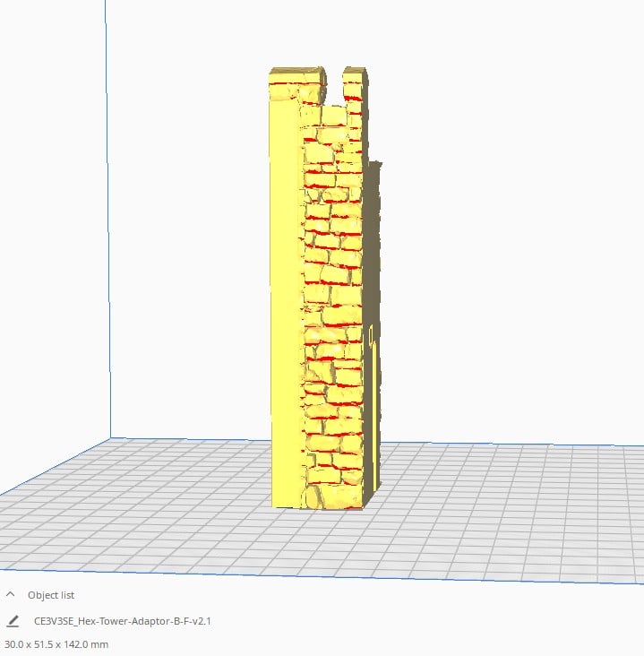Click the left battlement at the tower top
Viewport: 644px width, 656px height.
[x=296, y=83]
